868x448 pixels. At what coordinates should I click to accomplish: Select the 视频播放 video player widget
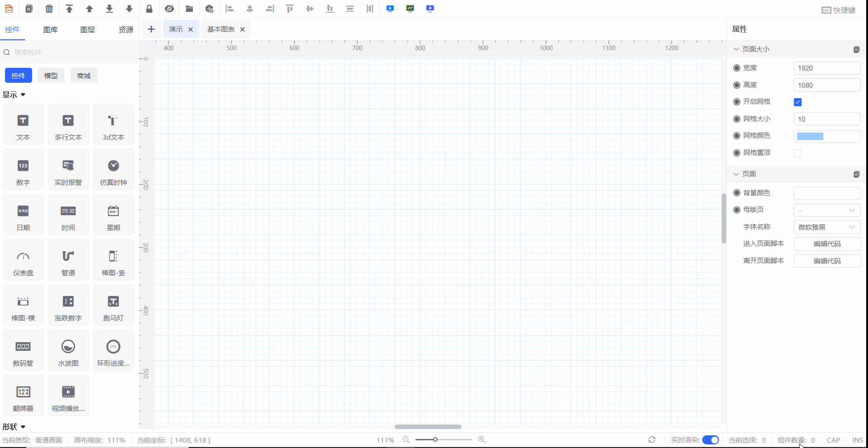click(x=68, y=396)
